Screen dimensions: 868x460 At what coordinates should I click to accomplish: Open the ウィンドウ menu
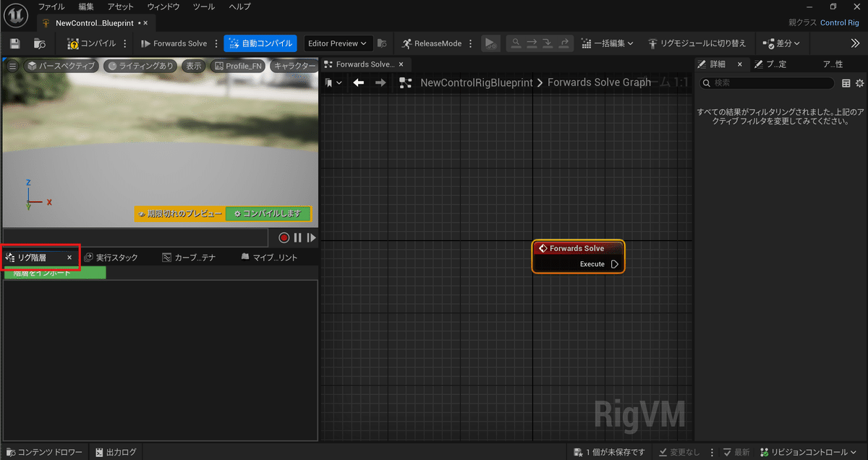(163, 7)
